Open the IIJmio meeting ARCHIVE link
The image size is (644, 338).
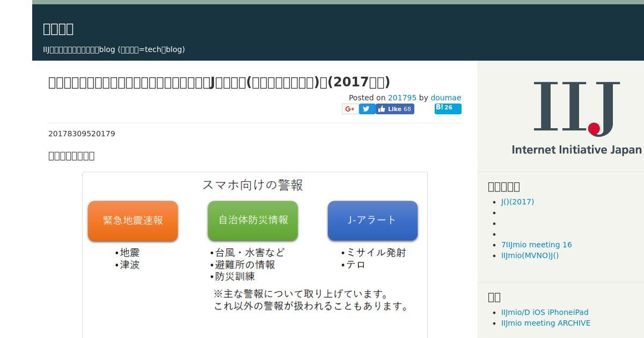(546, 323)
